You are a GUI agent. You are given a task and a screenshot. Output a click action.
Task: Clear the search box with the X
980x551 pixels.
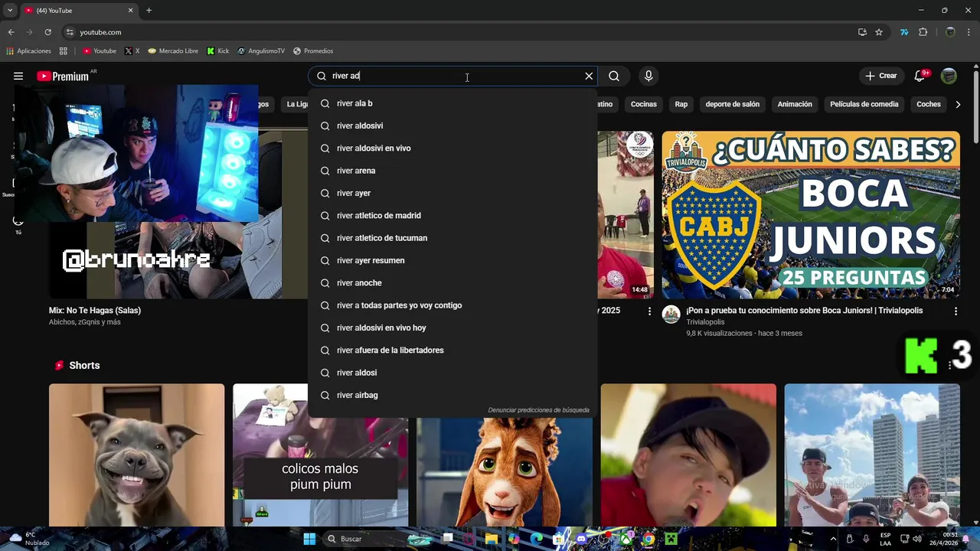click(589, 76)
